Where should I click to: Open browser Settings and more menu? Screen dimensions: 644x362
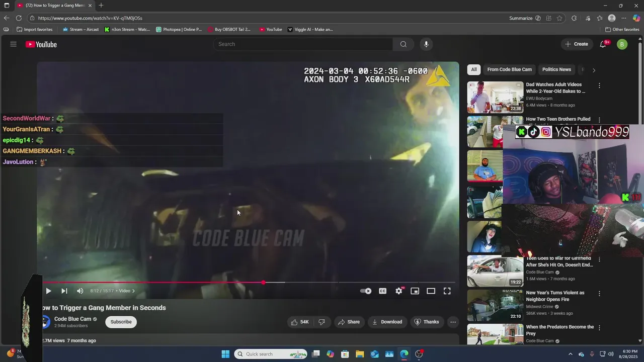coord(624,18)
